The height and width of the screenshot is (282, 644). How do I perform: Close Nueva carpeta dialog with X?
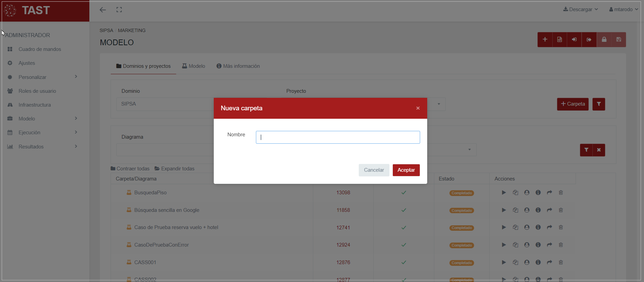pyautogui.click(x=418, y=108)
